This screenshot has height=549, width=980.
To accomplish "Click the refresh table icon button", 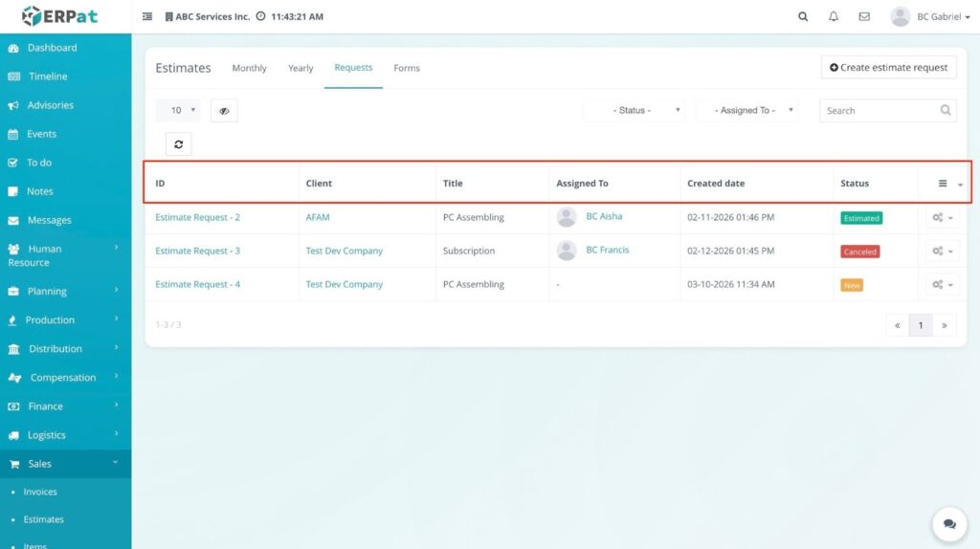I will click(x=178, y=144).
